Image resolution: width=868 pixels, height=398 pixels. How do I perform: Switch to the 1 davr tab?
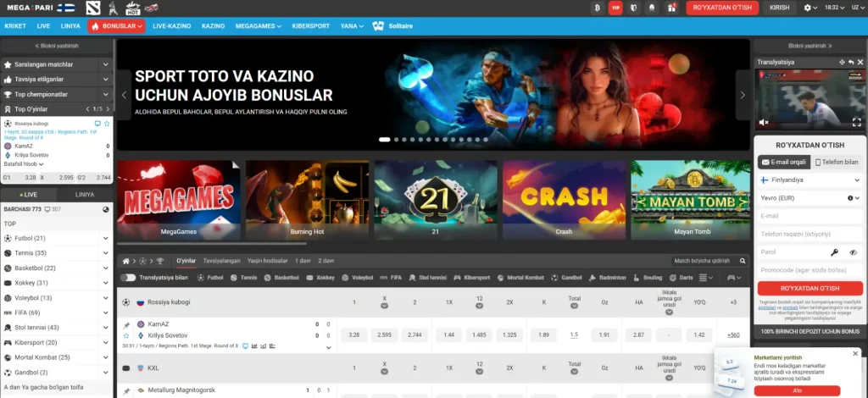point(303,261)
